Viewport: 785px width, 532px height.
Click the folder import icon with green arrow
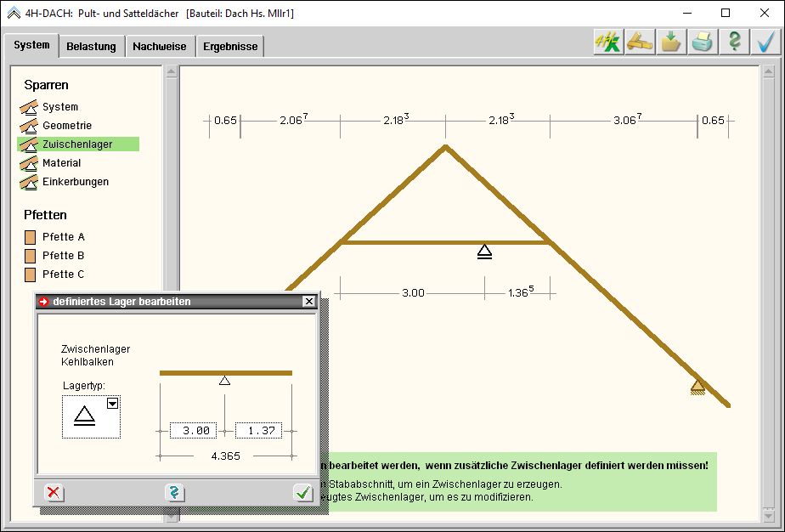tap(671, 42)
